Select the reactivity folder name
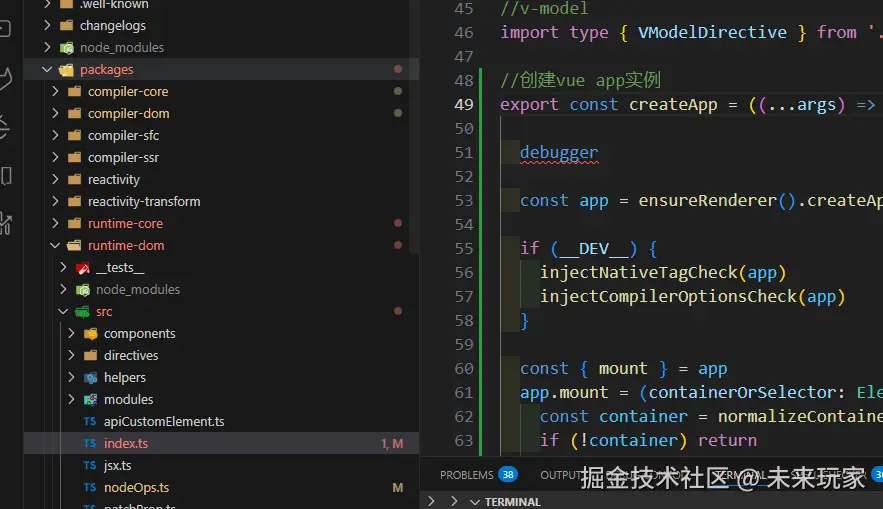This screenshot has height=509, width=883. click(x=114, y=179)
